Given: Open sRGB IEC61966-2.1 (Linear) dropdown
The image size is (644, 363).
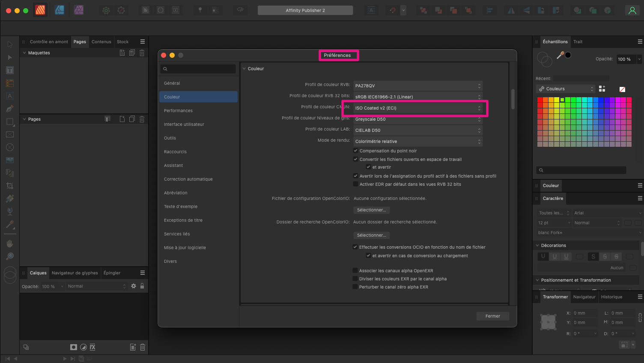Looking at the screenshot, I should click(x=417, y=97).
